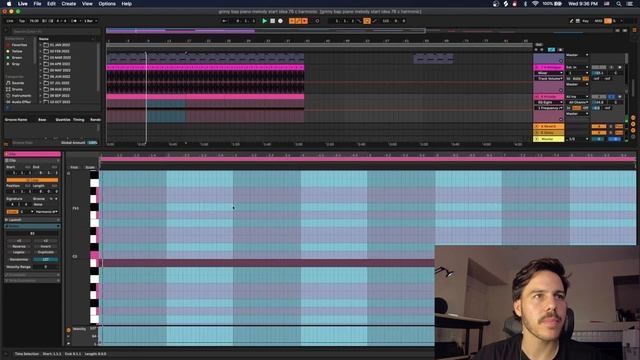This screenshot has height=360, width=640.
Task: Click the MIDI map mode button
Action: [x=598, y=21]
